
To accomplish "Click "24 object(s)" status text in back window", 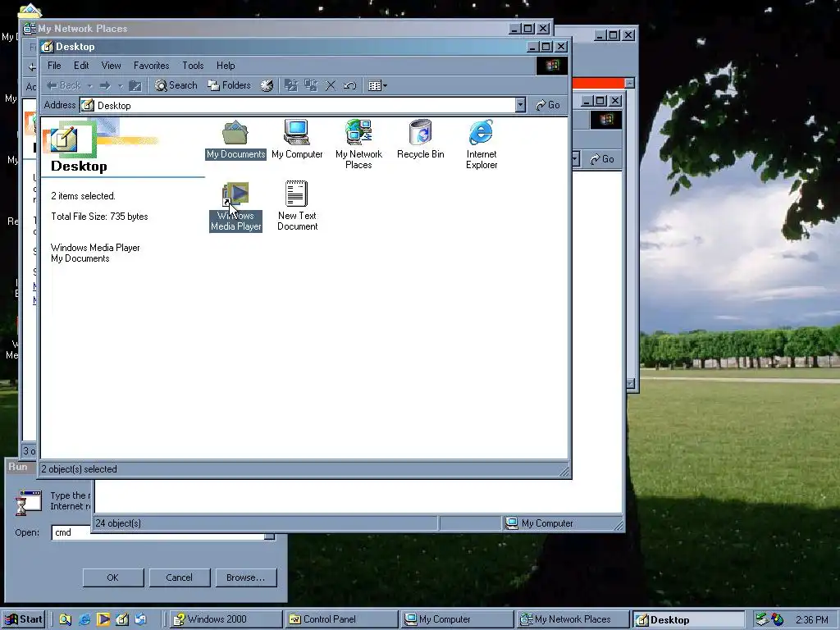I will pos(118,523).
